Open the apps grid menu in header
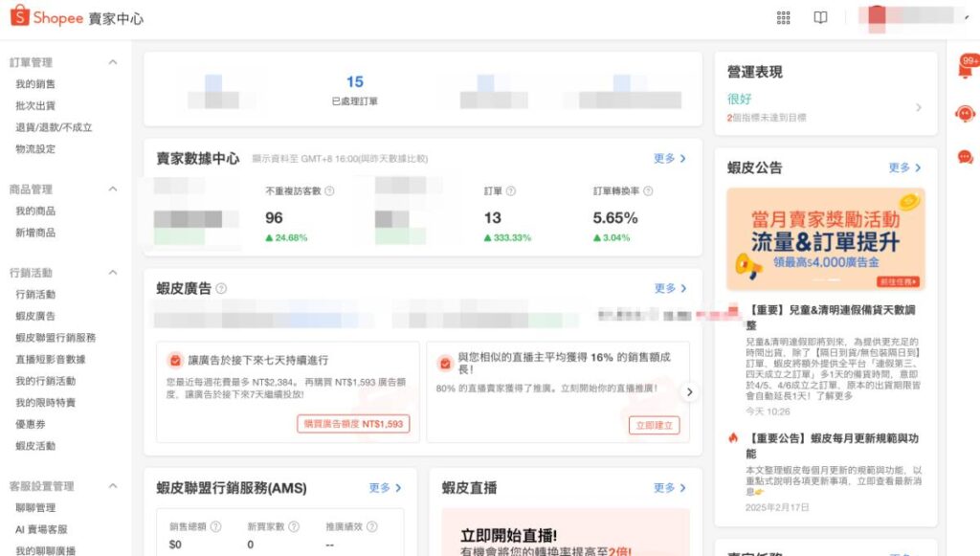The height and width of the screenshot is (556, 980). pyautogui.click(x=784, y=17)
